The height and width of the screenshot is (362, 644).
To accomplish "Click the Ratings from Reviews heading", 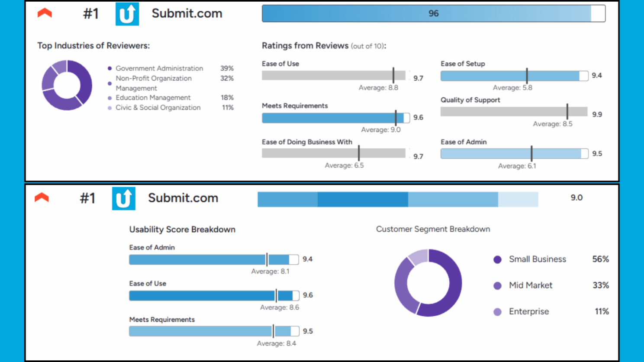I will coord(305,45).
